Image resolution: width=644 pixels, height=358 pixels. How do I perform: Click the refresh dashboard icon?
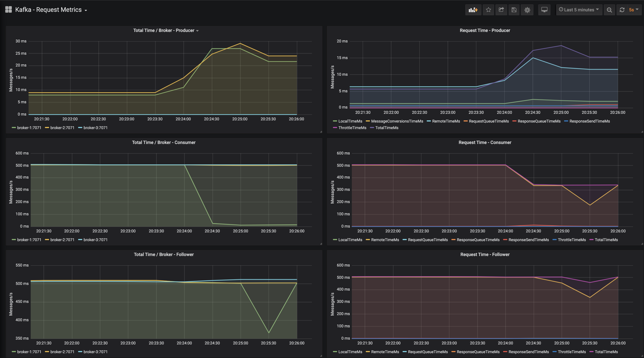pos(622,10)
